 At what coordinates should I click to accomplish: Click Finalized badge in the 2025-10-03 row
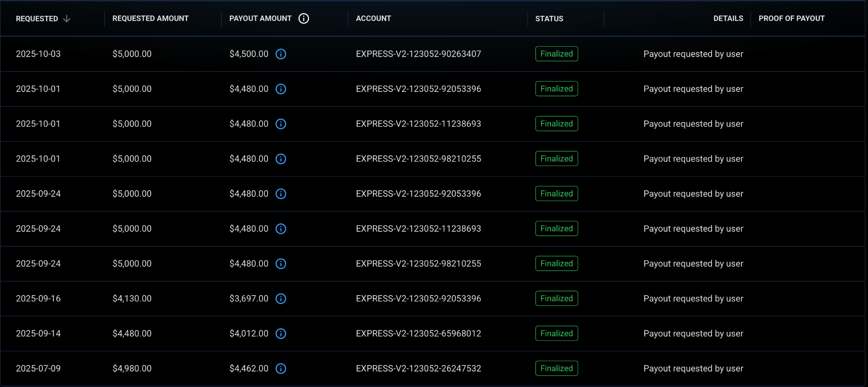[557, 54]
